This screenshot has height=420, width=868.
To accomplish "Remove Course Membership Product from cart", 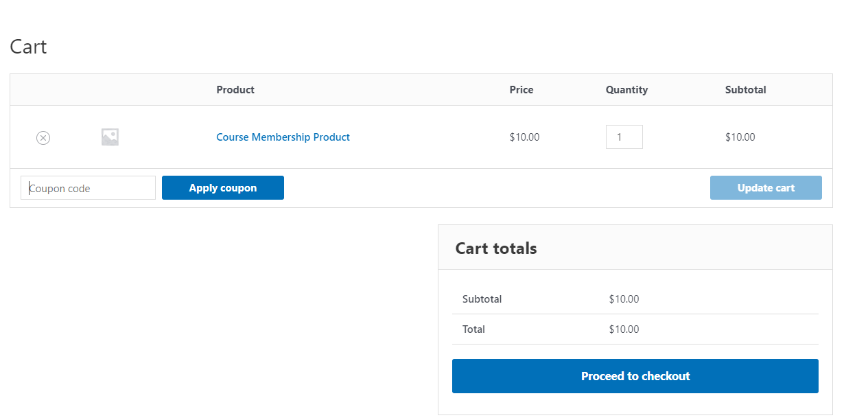I will 43,138.
